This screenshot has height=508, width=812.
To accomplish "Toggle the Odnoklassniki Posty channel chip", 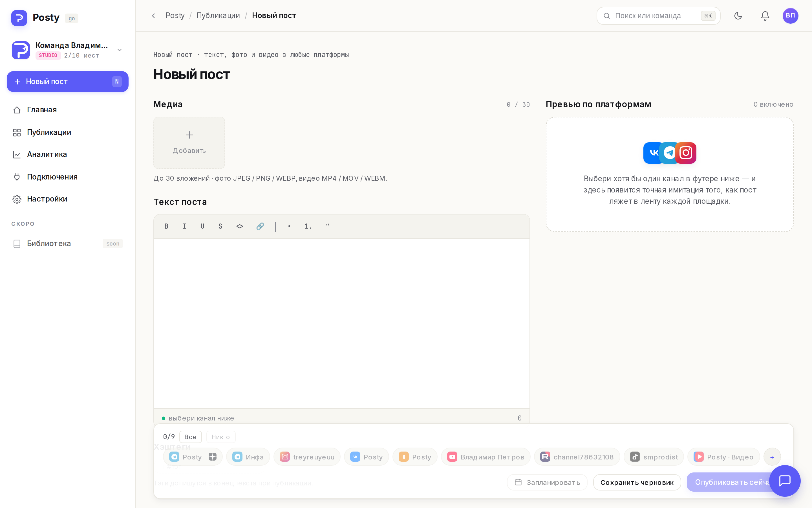I will [x=415, y=457].
